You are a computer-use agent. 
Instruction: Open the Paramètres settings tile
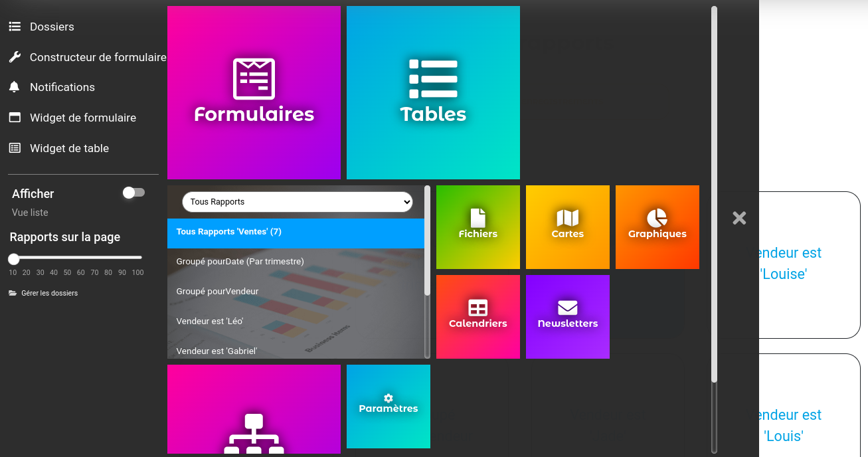coord(388,406)
